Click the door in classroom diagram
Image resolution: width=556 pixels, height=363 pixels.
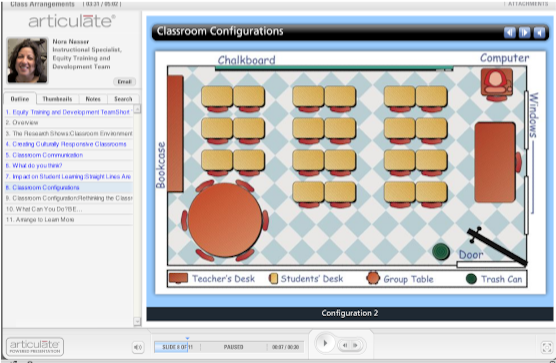pos(496,248)
